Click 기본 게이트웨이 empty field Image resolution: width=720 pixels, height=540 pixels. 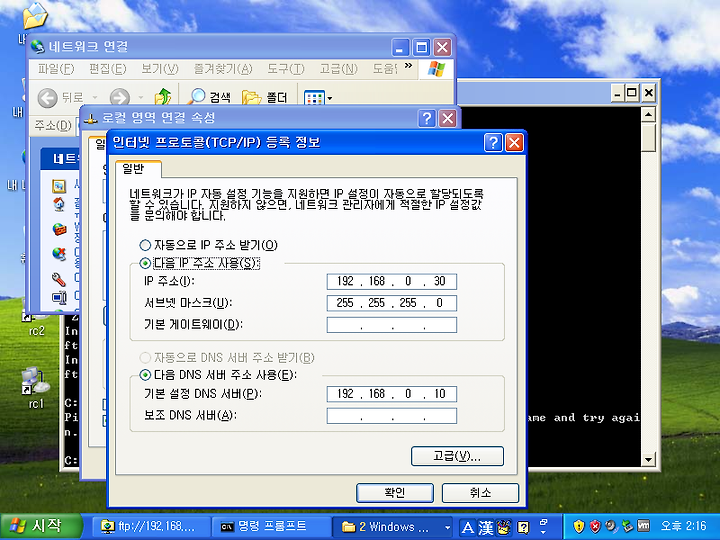[x=392, y=325]
